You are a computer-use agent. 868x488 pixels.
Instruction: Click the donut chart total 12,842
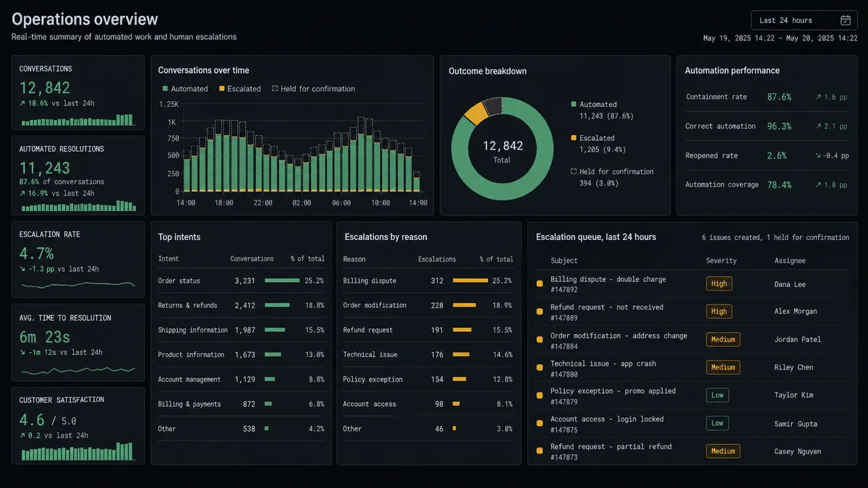click(503, 147)
